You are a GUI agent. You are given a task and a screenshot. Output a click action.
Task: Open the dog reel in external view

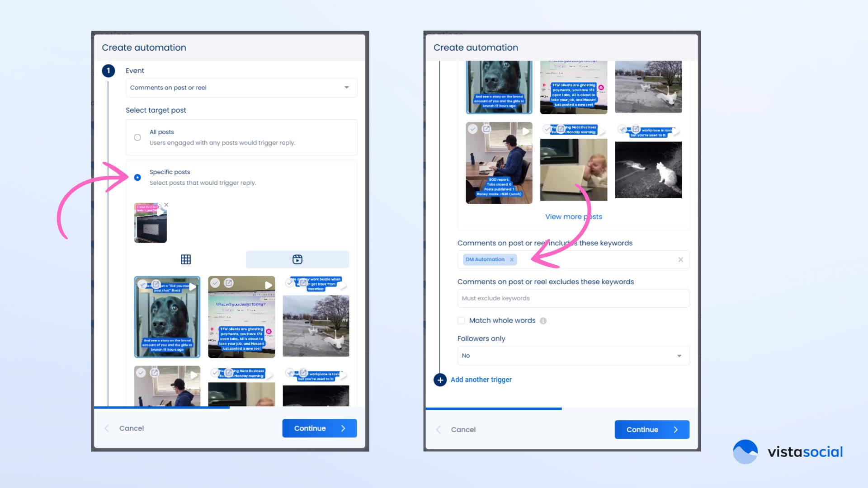[156, 284]
